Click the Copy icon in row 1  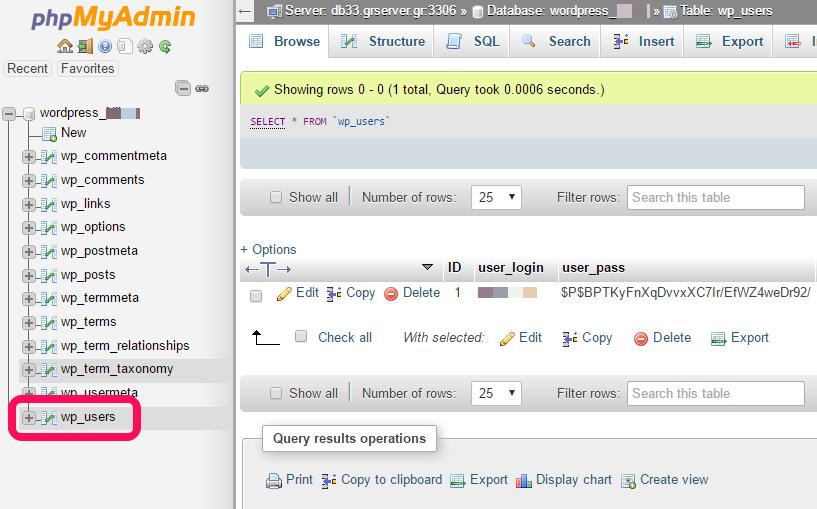[334, 294]
